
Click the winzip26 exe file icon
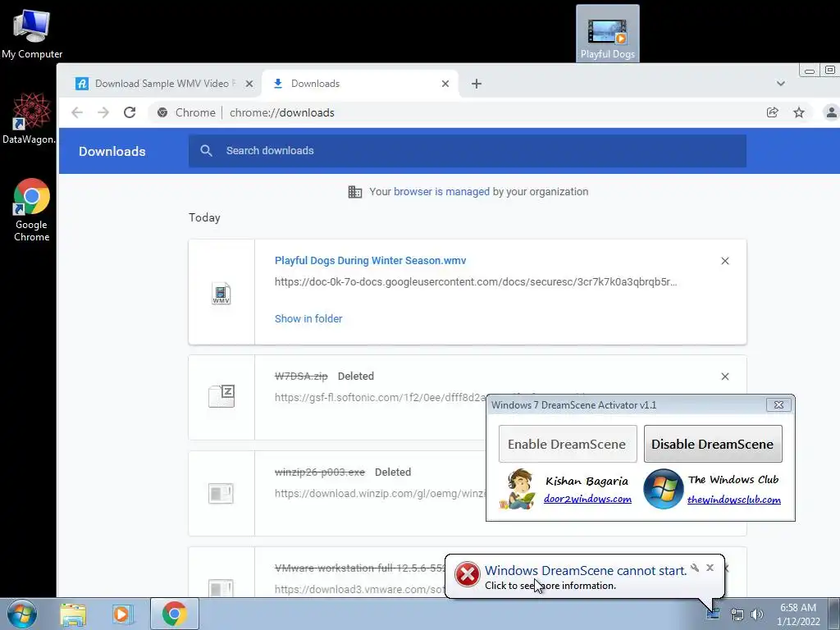221,493
